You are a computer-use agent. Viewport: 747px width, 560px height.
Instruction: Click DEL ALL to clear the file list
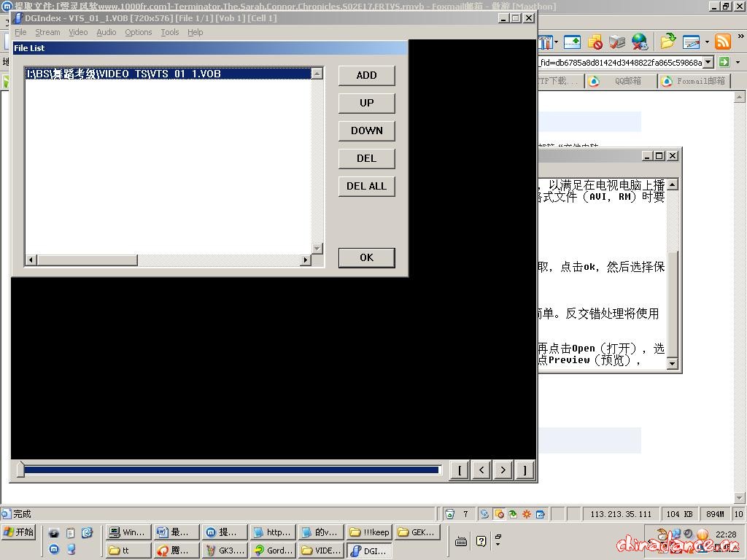click(366, 186)
